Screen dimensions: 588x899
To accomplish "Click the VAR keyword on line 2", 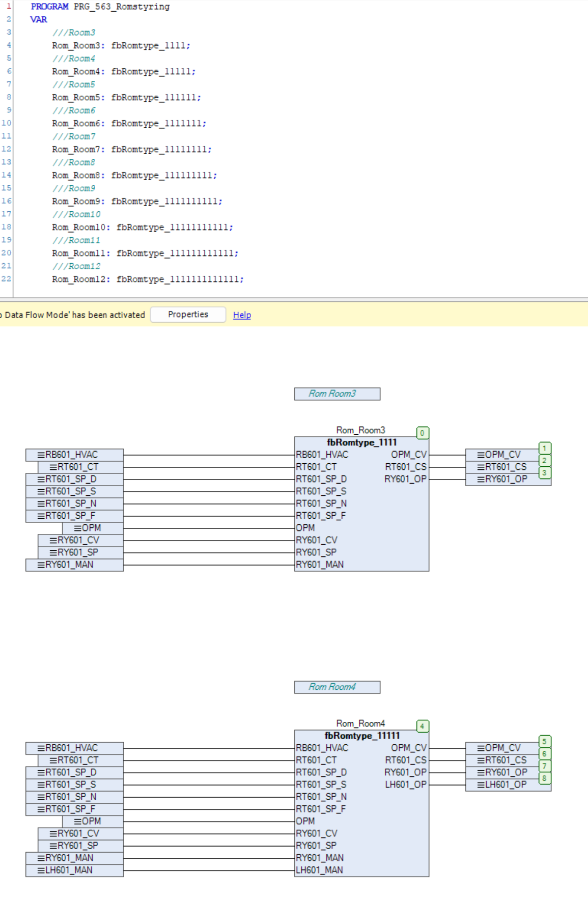I will 39,19.
